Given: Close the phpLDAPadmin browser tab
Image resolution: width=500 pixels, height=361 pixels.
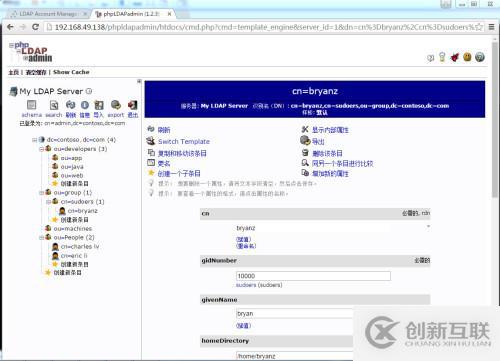Looking at the screenshot, I should pyautogui.click(x=169, y=14).
